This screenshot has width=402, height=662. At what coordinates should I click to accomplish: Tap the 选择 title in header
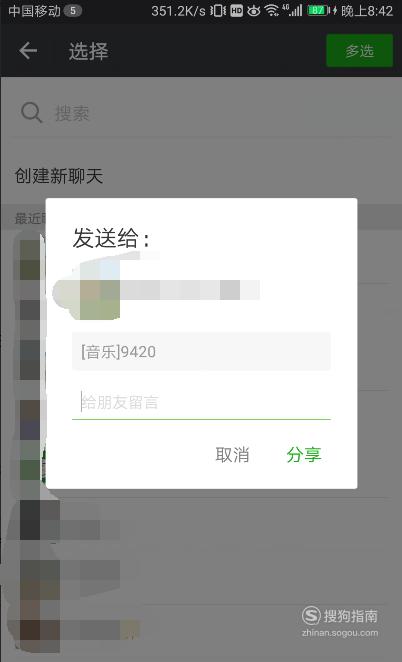[x=89, y=52]
